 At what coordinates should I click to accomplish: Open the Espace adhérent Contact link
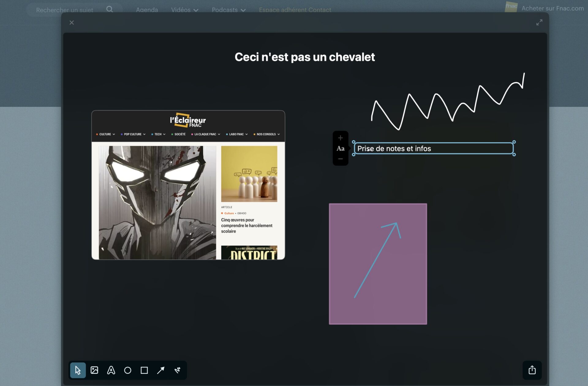295,10
